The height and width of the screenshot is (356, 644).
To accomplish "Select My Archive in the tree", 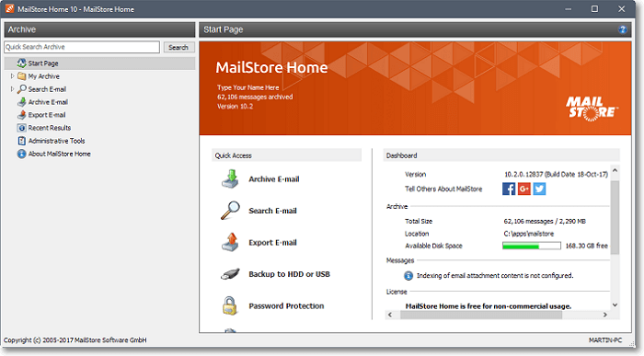I will pyautogui.click(x=43, y=76).
